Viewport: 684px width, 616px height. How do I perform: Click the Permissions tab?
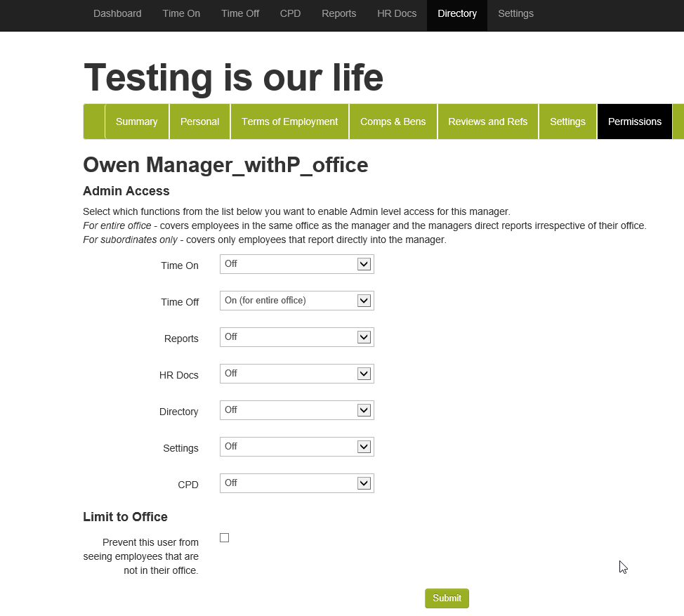coord(634,122)
